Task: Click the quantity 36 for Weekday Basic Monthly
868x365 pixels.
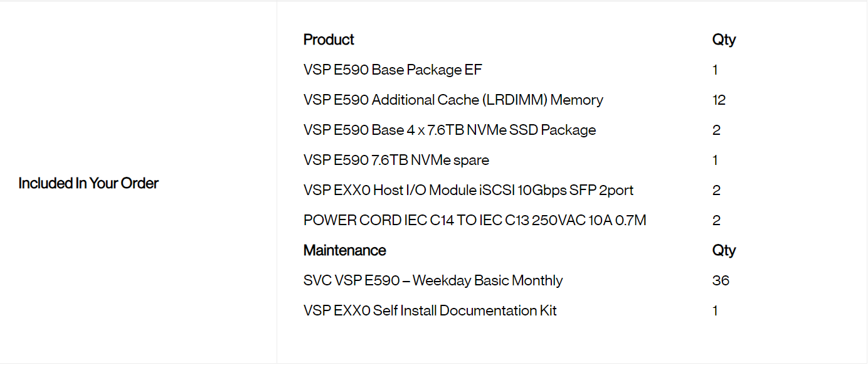Action: point(721,280)
